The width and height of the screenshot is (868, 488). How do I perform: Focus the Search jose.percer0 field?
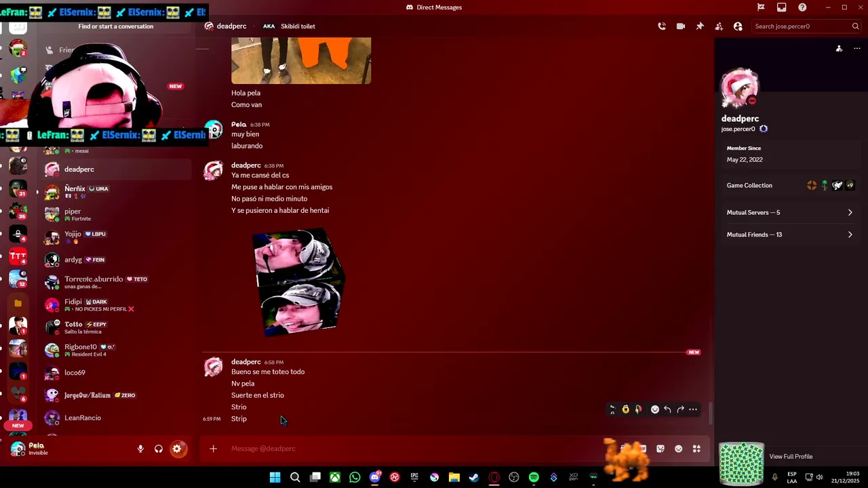(x=807, y=26)
